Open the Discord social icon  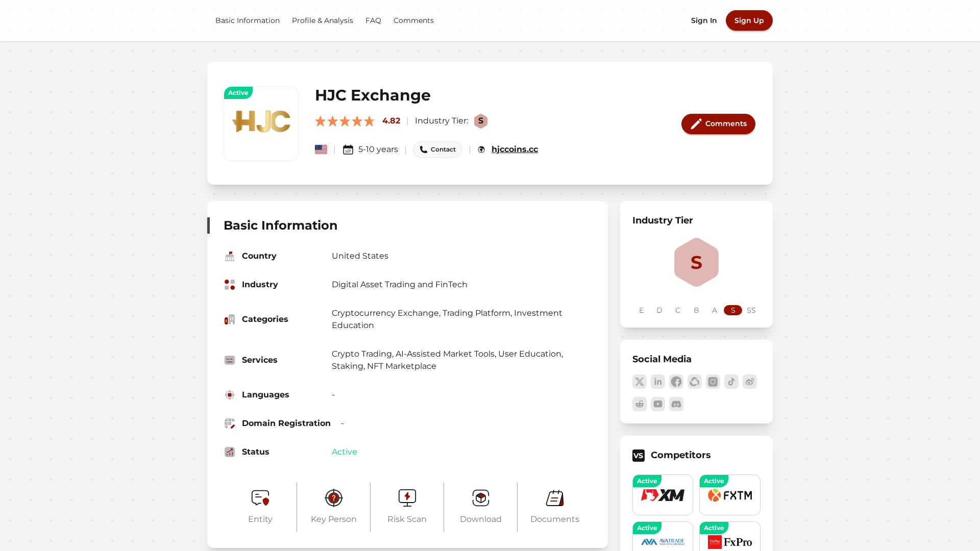coord(676,404)
